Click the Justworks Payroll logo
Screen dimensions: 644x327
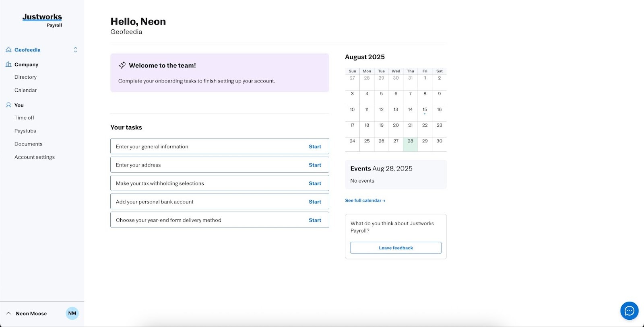point(42,20)
